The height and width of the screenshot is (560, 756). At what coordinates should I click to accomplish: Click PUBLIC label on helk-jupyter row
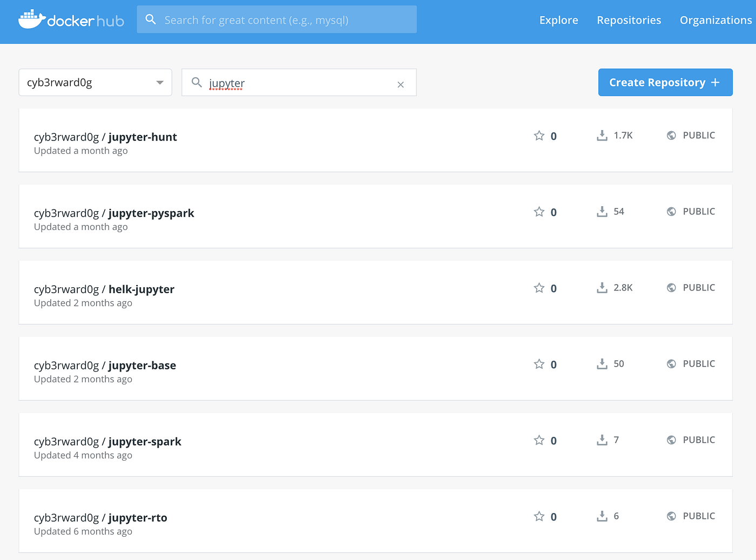[x=699, y=288]
